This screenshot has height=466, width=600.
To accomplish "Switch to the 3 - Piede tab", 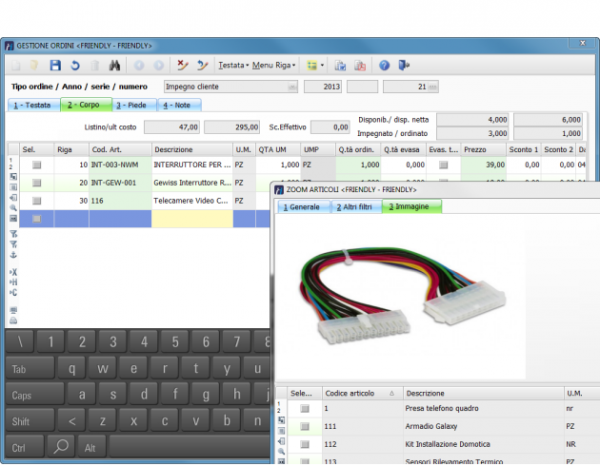I will pyautogui.click(x=133, y=104).
